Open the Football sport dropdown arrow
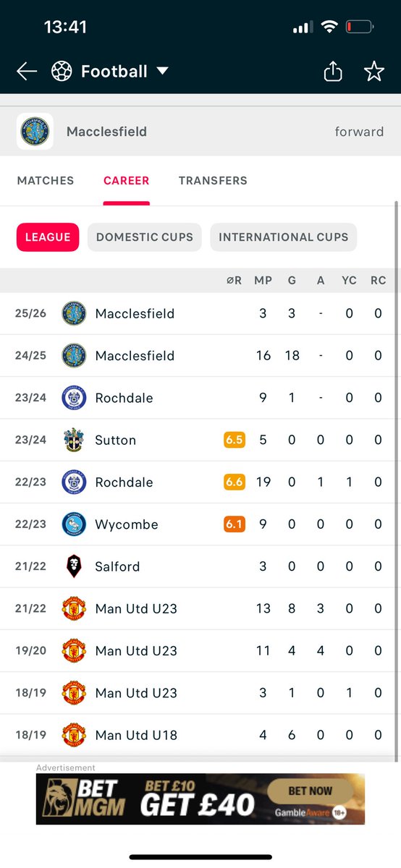This screenshot has width=401, height=868. [x=162, y=71]
